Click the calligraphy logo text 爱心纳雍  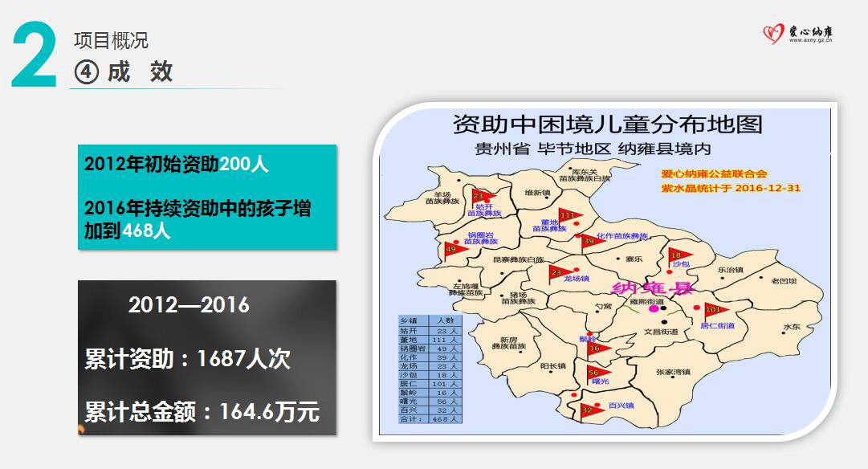coord(811,31)
